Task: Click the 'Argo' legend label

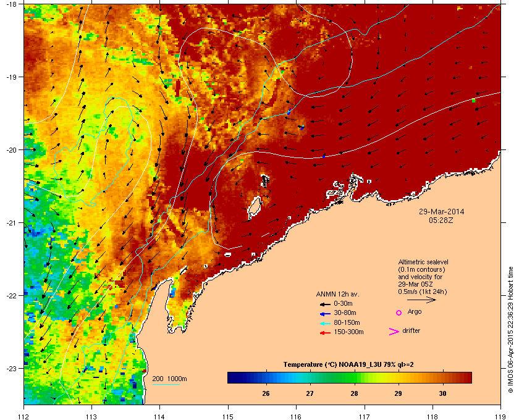Action: coord(415,312)
